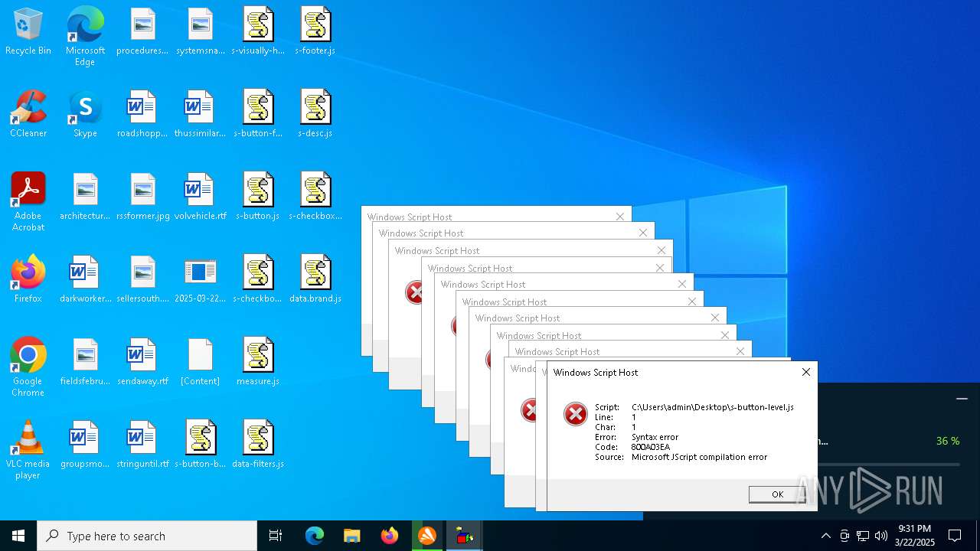
Task: Select the s-footer.js script file
Action: pyautogui.click(x=315, y=32)
